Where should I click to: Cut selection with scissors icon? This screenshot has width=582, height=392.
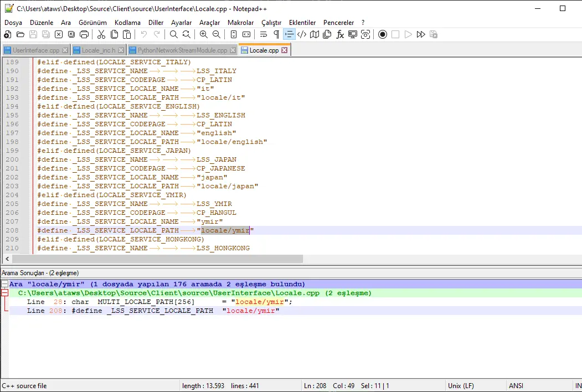pos(101,34)
